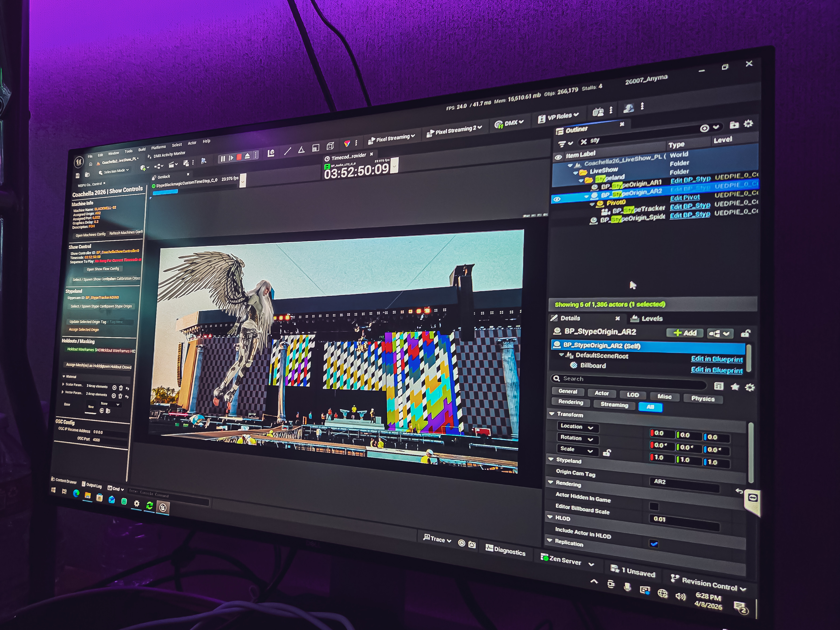Toggle Include Actor in HLOD checkbox

pos(654,544)
